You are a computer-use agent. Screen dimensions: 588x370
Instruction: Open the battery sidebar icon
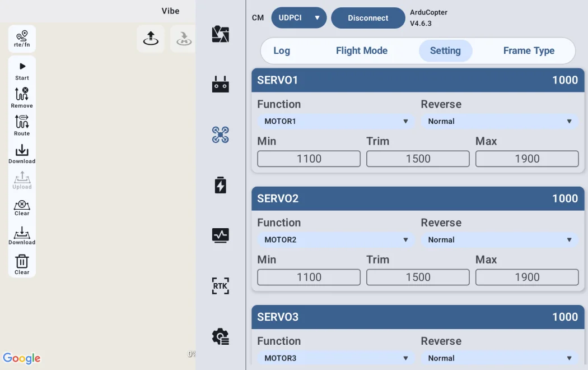coord(221,185)
